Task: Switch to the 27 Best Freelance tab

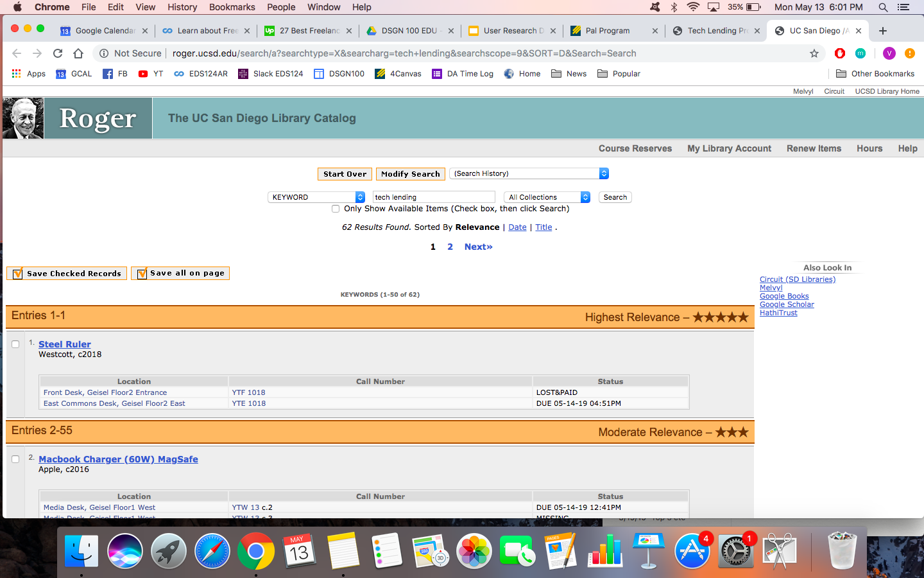Action: (308, 31)
